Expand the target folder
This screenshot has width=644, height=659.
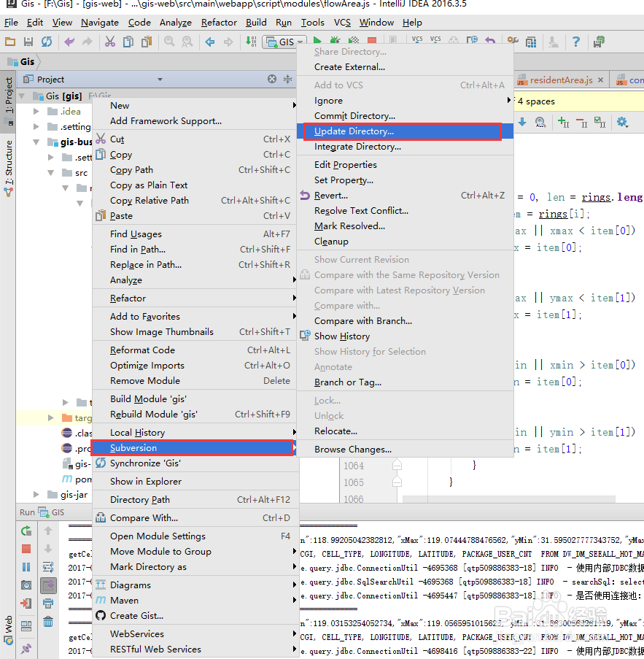tap(51, 417)
